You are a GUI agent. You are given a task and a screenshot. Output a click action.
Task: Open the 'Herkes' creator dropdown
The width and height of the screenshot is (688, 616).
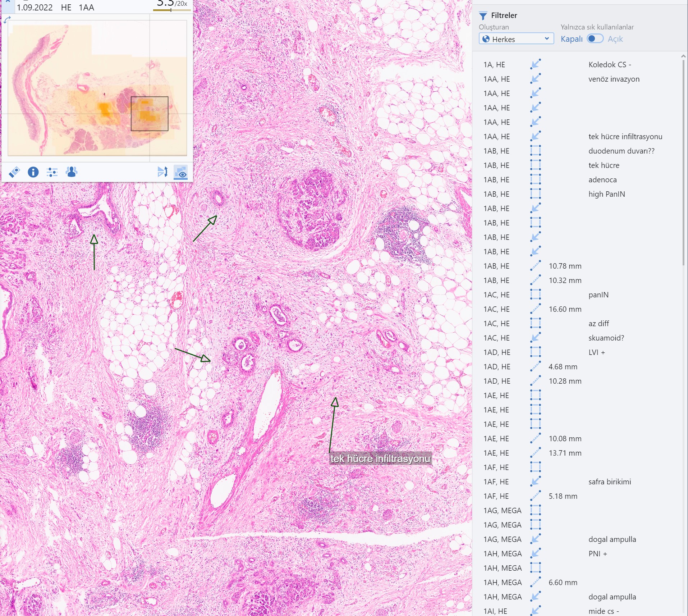516,39
